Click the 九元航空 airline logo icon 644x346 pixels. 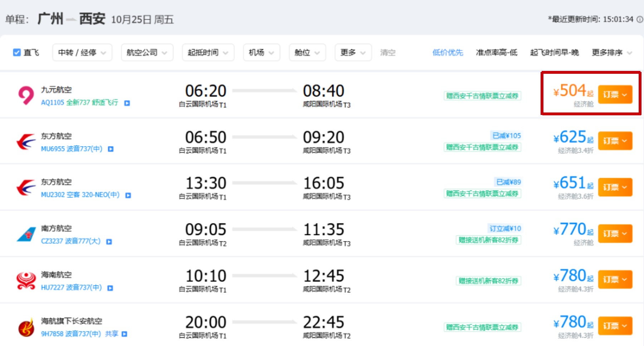[26, 95]
